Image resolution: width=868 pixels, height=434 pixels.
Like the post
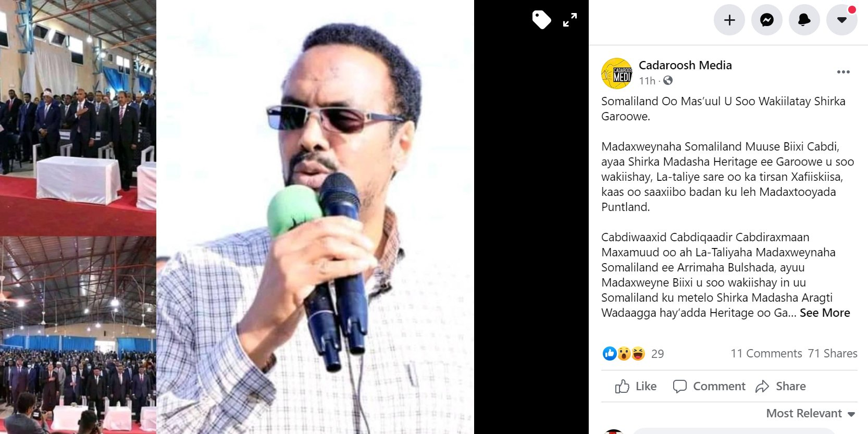[636, 386]
